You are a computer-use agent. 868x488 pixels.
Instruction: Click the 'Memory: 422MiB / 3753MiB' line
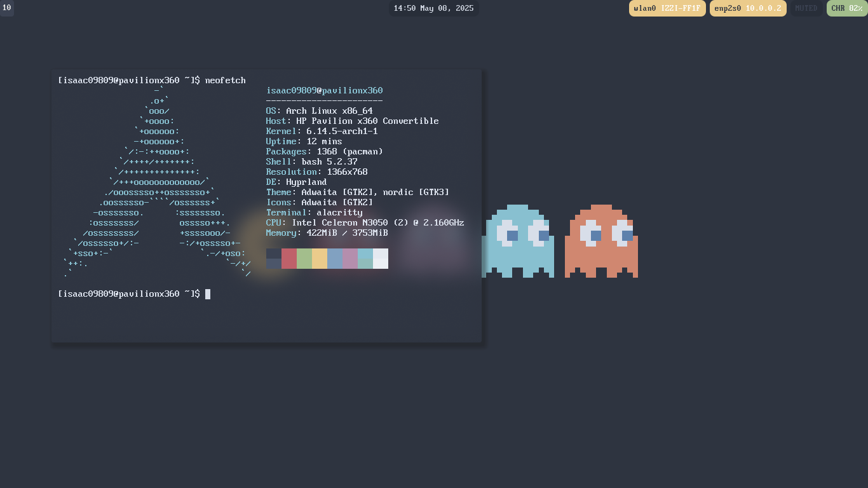point(327,233)
